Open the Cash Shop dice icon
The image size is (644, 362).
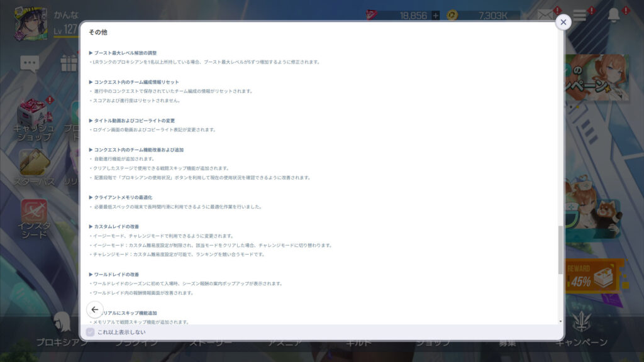point(33,114)
